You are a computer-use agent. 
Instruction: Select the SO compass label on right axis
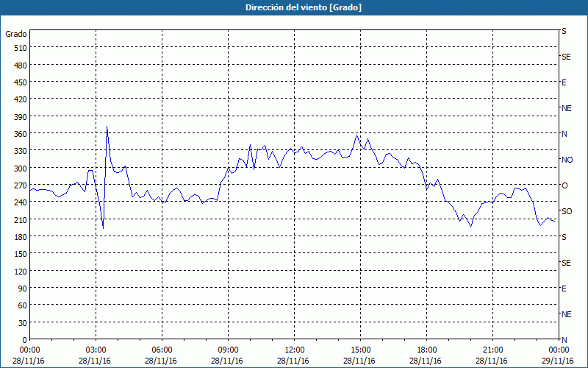(x=567, y=211)
